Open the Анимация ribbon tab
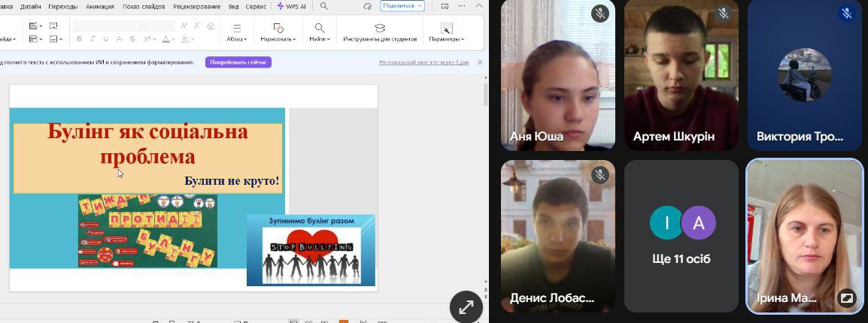This screenshot has width=868, height=323. click(99, 6)
